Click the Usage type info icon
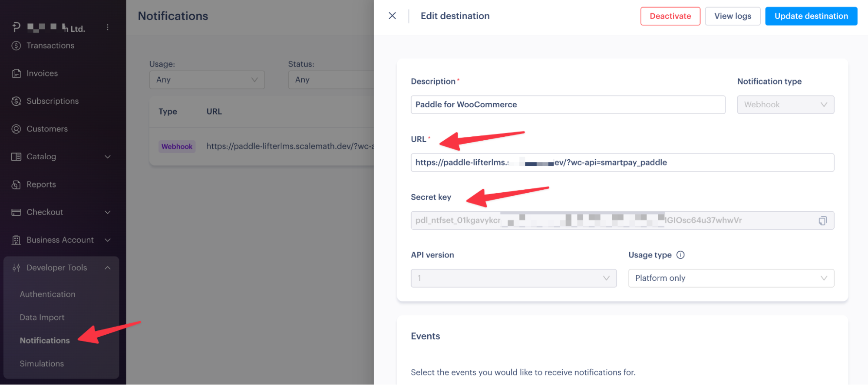Viewport: 868px width, 385px height. 680,255
